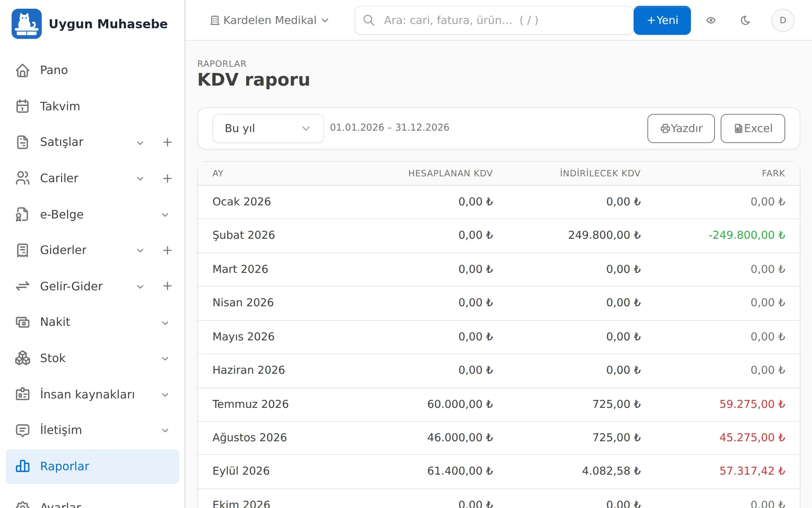This screenshot has height=508, width=812.
Task: Click the Giderler receipt icon
Action: (22, 250)
